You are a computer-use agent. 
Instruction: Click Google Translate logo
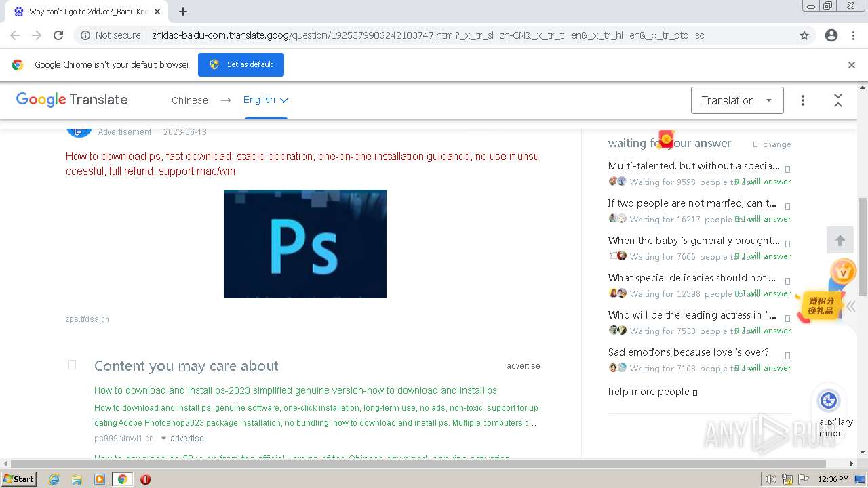point(72,100)
